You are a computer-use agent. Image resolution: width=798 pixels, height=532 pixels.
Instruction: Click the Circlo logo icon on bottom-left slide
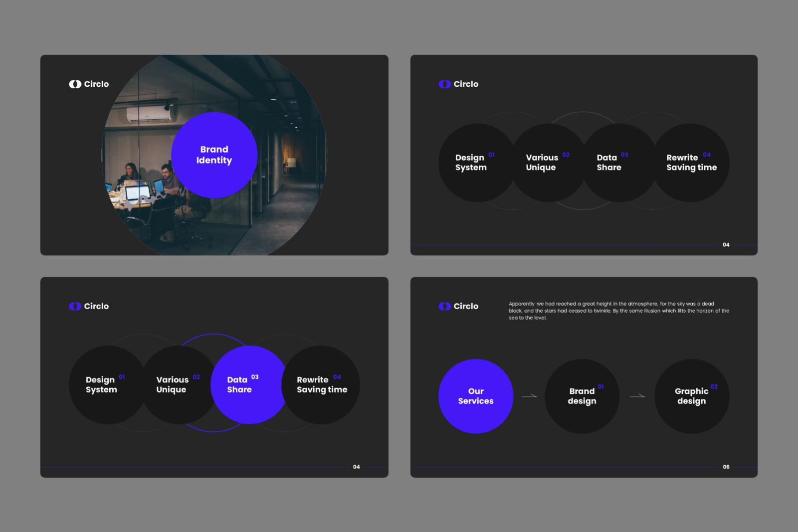75,306
